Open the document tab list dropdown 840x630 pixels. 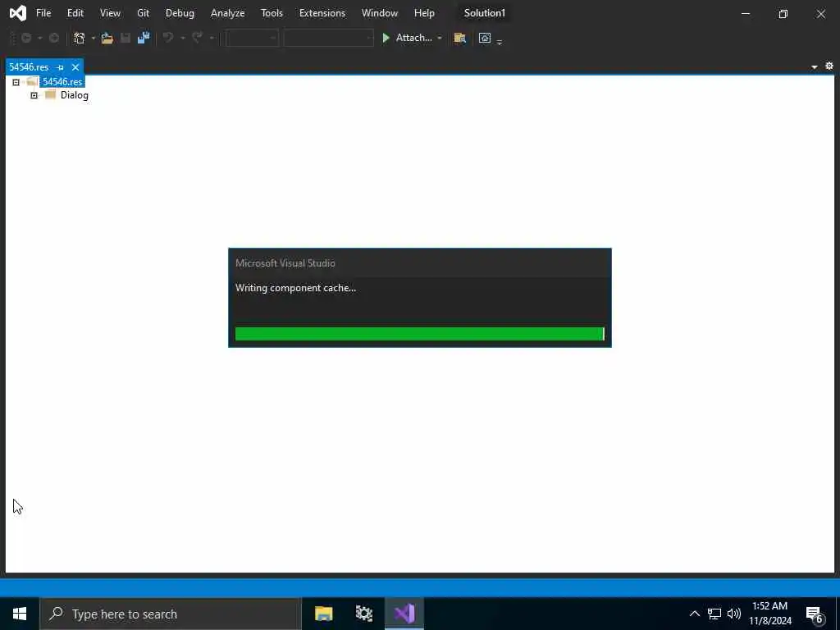(x=815, y=67)
